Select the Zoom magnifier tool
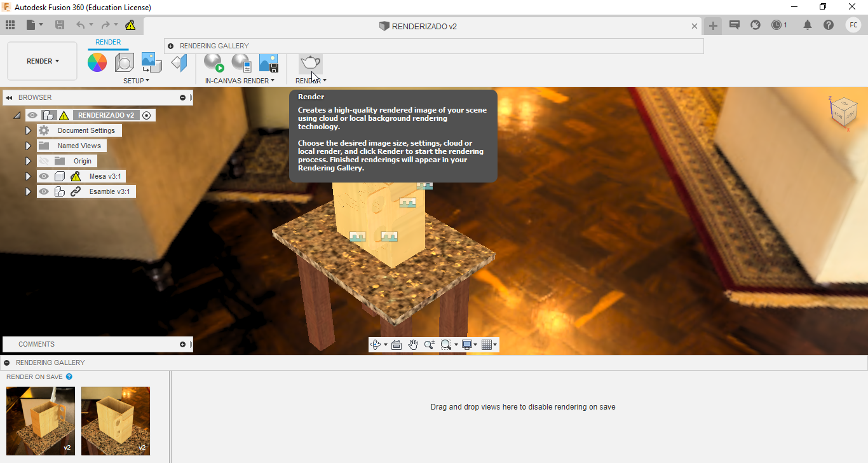This screenshot has width=868, height=463. click(430, 345)
